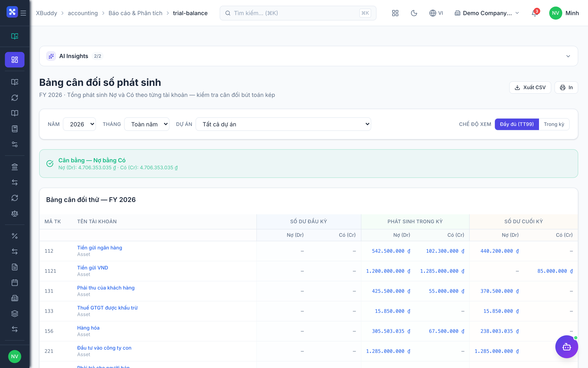Image resolution: width=588 pixels, height=368 pixels.
Task: Open the document file sidebar icon
Action: [x=15, y=267]
